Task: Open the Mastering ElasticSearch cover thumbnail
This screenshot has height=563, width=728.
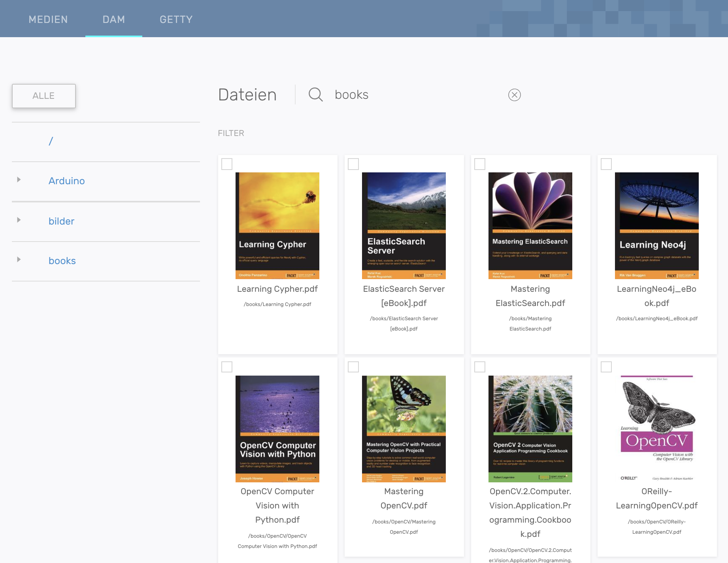Action: [530, 225]
